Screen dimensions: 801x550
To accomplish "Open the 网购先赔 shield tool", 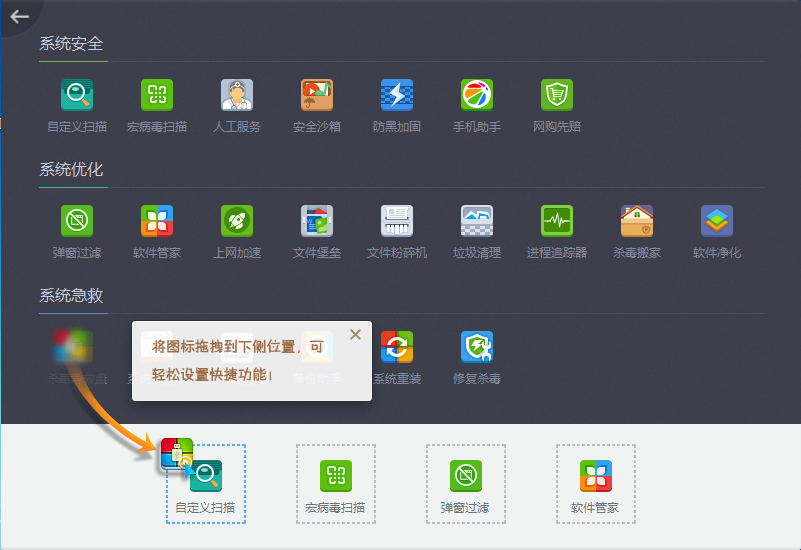I will pos(557,105).
